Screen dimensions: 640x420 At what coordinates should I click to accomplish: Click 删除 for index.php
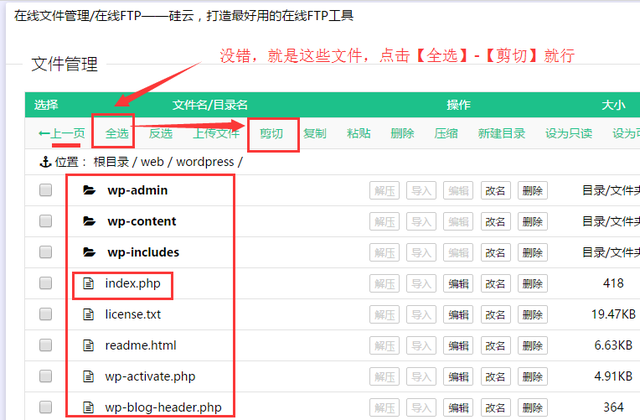(532, 284)
